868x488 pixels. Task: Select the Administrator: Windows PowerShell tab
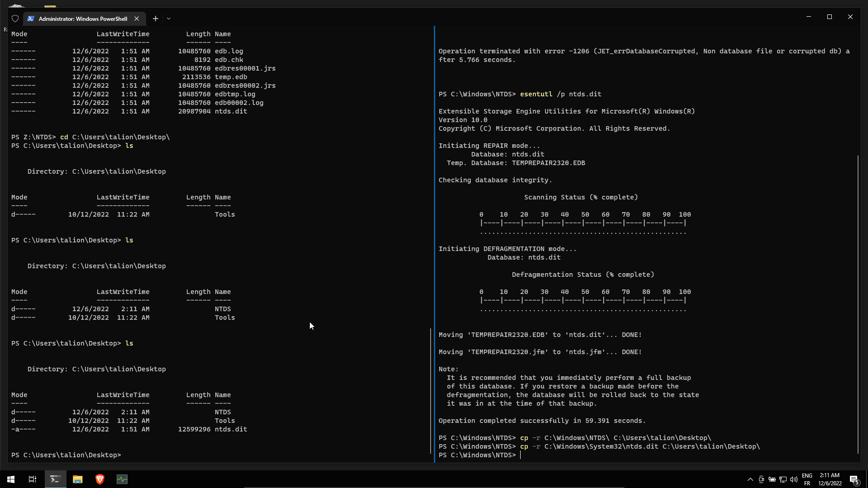coord(82,19)
